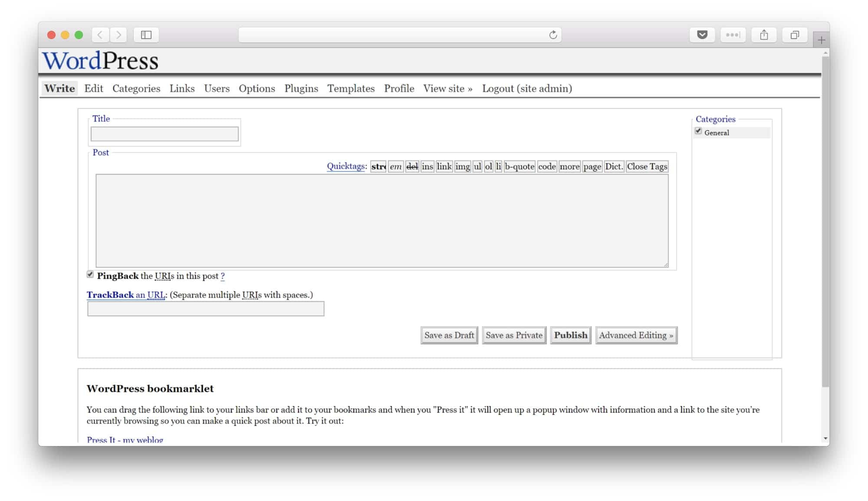Click the Pocket save icon in toolbar
The image size is (868, 501).
click(702, 35)
